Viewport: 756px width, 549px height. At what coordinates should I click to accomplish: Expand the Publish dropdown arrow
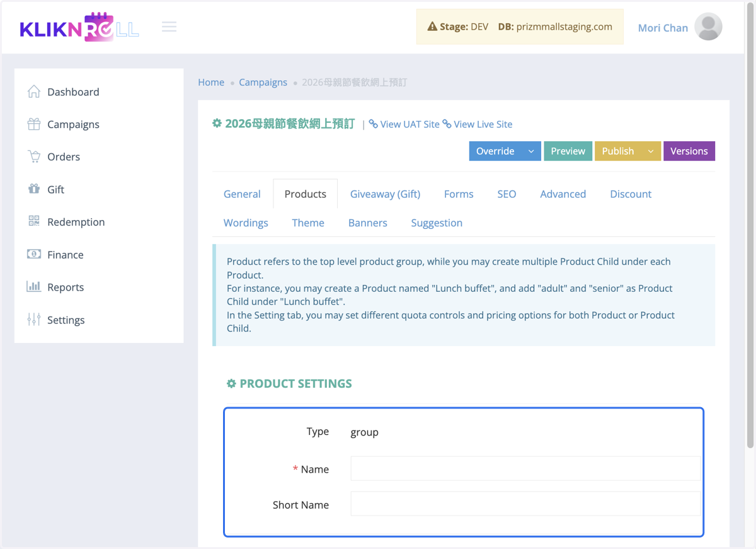coord(651,151)
